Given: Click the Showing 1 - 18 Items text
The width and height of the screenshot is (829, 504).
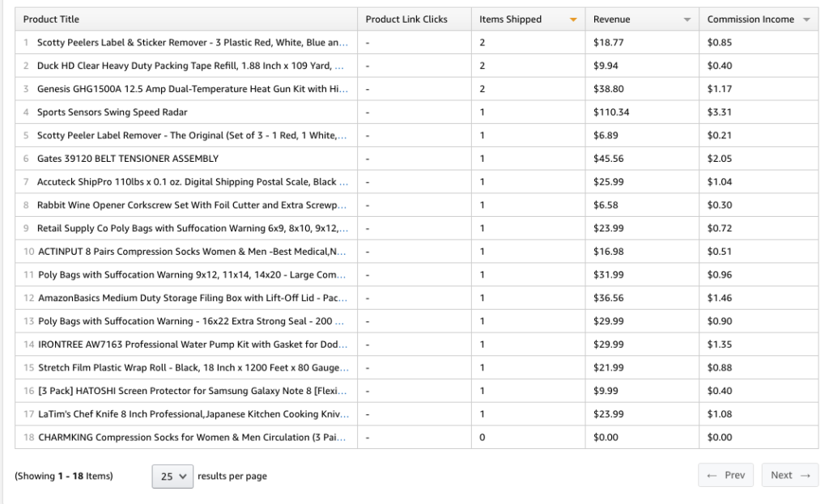Looking at the screenshot, I should pyautogui.click(x=64, y=476).
